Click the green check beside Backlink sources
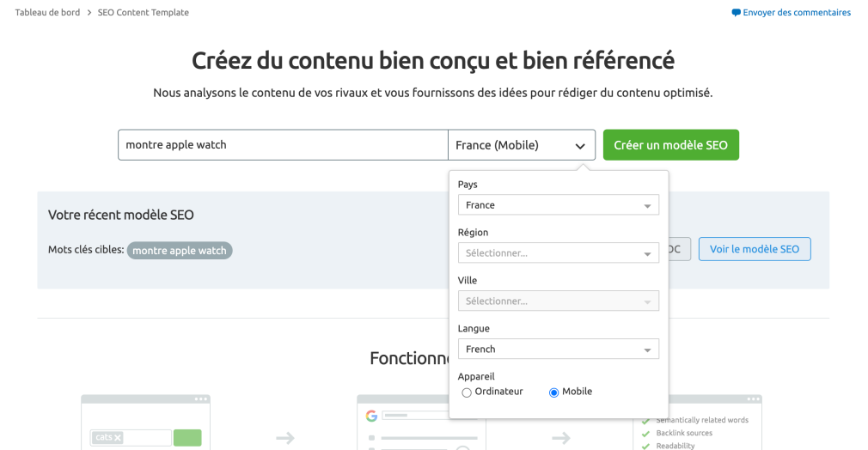This screenshot has height=450, width=868. (x=645, y=434)
